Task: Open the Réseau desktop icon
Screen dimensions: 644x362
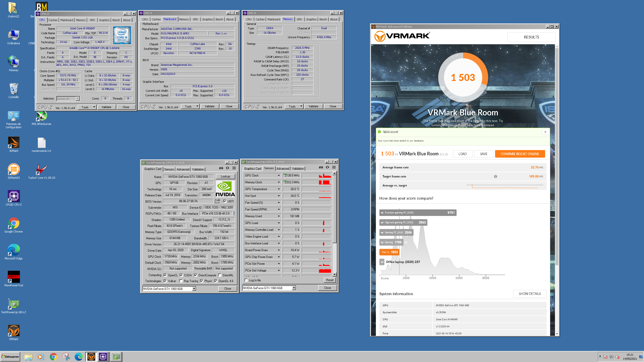Action: (14, 64)
